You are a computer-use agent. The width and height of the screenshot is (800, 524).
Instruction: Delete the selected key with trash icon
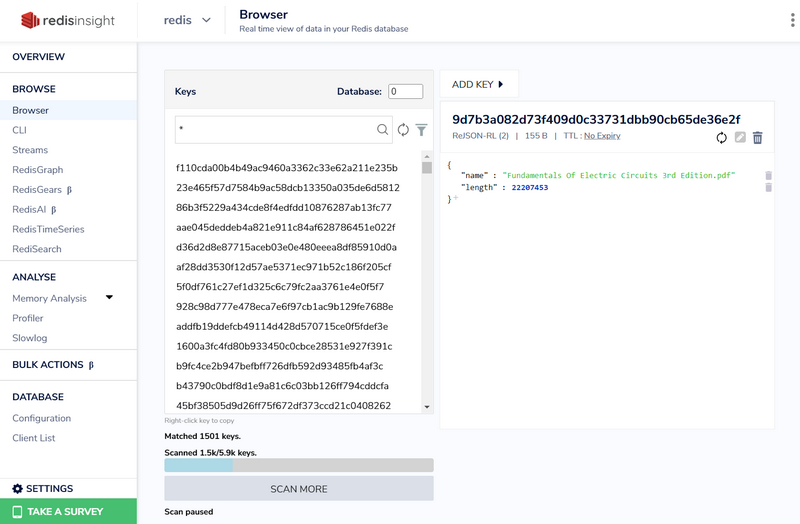tap(758, 137)
